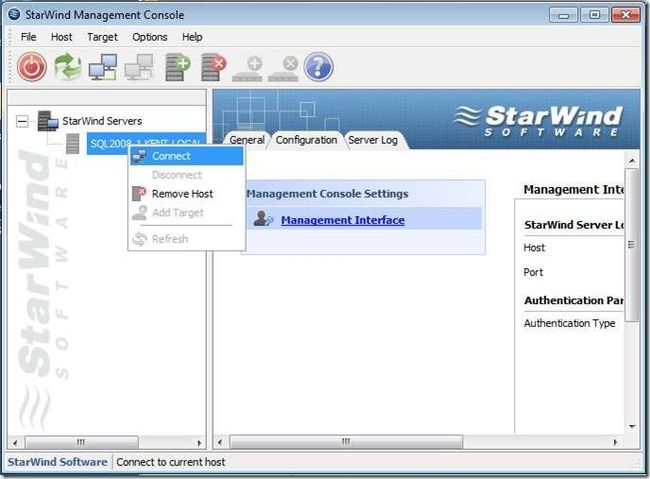
Task: Click left pane scroll-right arrow
Action: coord(199,443)
